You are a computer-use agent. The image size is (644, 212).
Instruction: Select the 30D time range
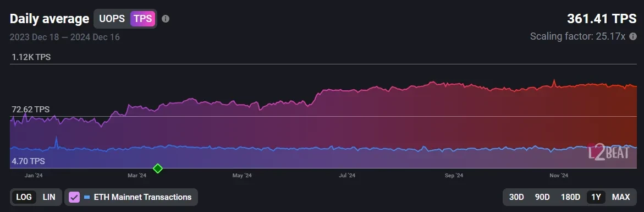click(x=516, y=197)
